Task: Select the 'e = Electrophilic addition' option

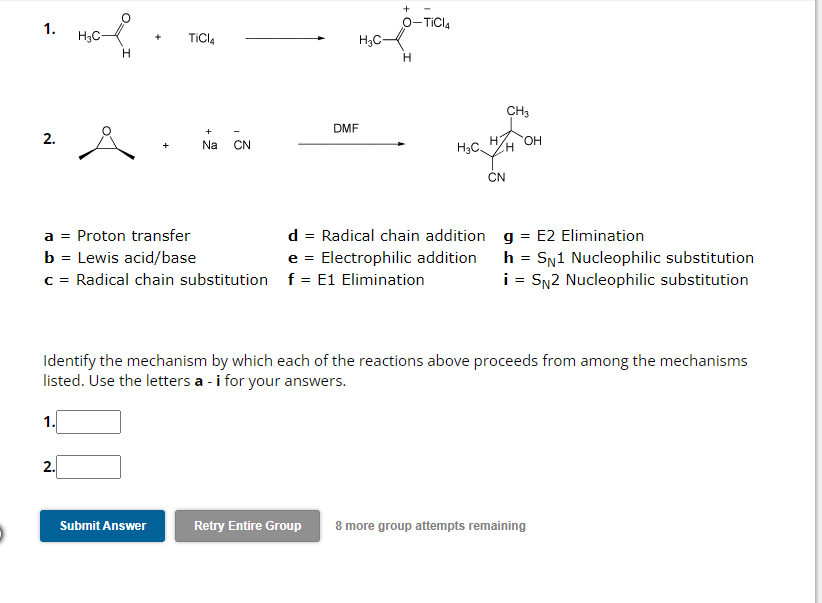Action: (382, 258)
